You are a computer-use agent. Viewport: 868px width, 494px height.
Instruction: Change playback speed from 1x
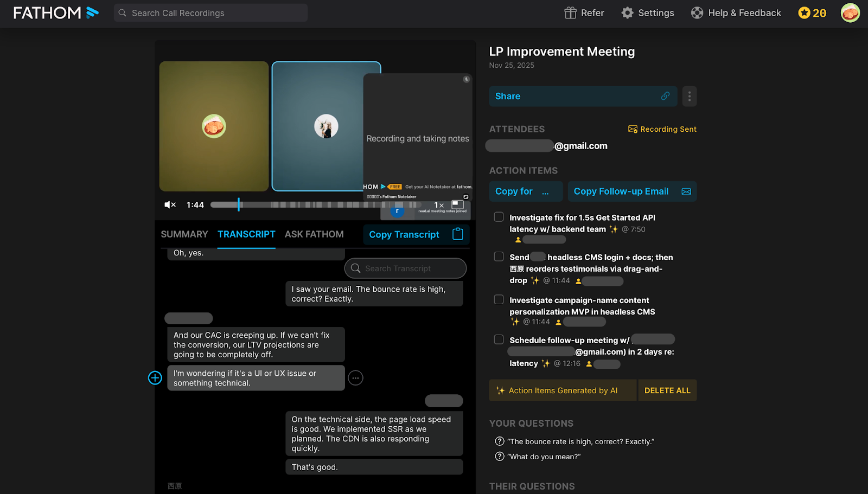point(439,205)
